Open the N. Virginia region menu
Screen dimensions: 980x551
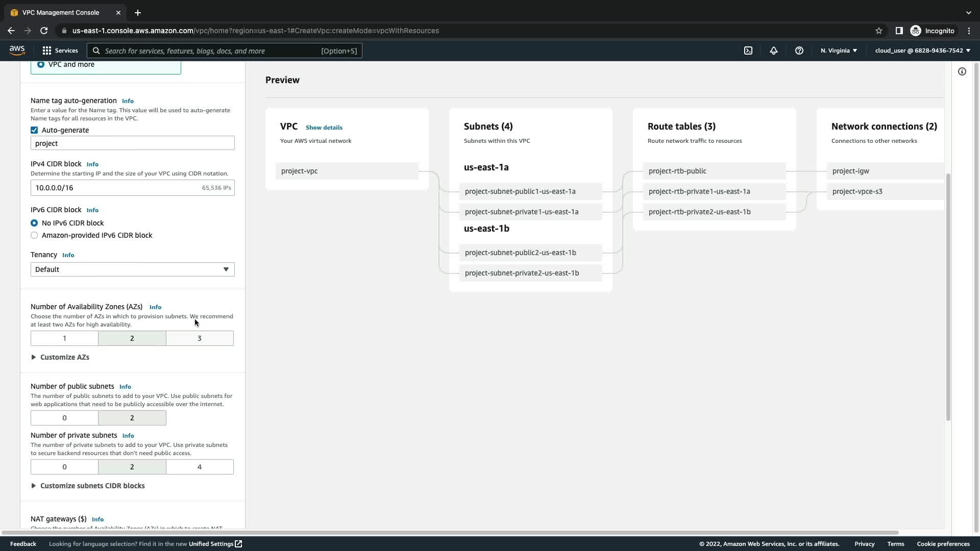point(839,51)
